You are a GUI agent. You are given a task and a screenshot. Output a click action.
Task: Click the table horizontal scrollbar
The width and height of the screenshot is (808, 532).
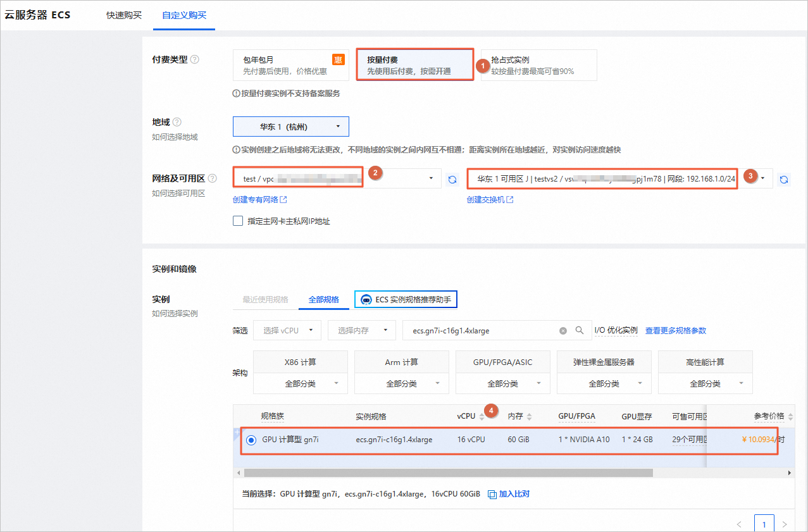pyautogui.click(x=448, y=473)
